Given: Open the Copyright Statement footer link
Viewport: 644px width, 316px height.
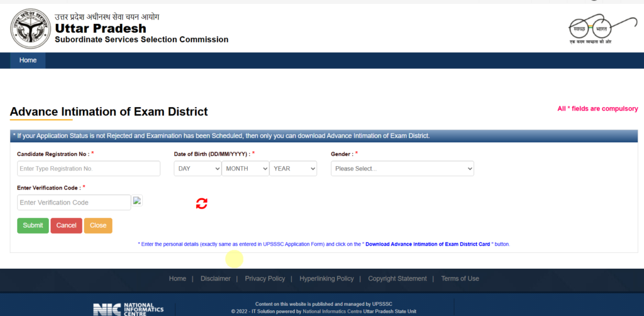Looking at the screenshot, I should (397, 279).
